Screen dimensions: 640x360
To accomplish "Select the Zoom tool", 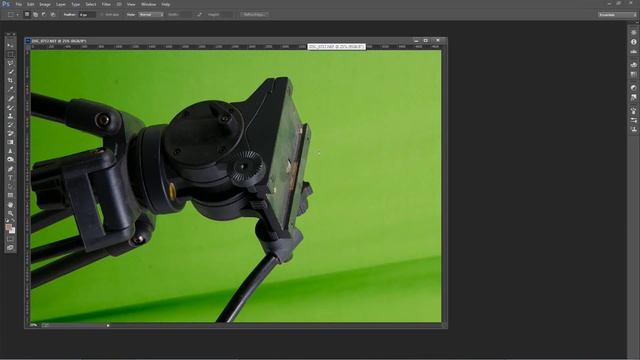I will (11, 213).
